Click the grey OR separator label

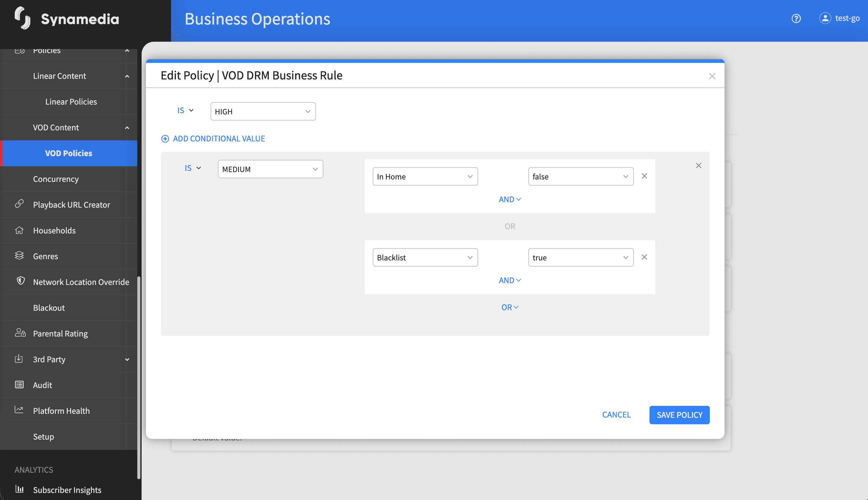click(510, 226)
